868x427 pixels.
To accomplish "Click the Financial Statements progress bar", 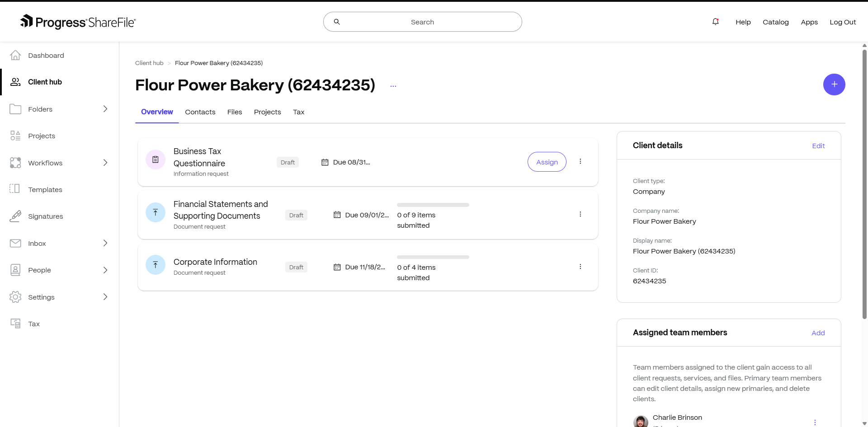I will [x=433, y=205].
